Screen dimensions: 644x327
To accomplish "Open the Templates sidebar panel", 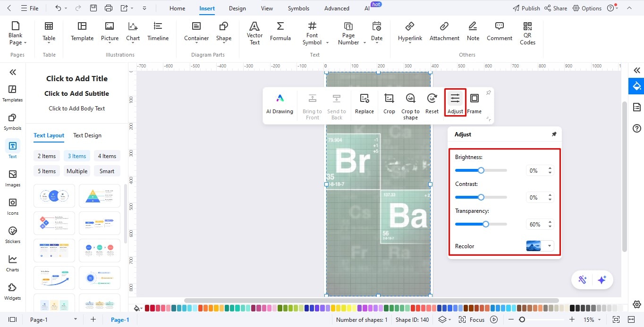I will point(13,93).
